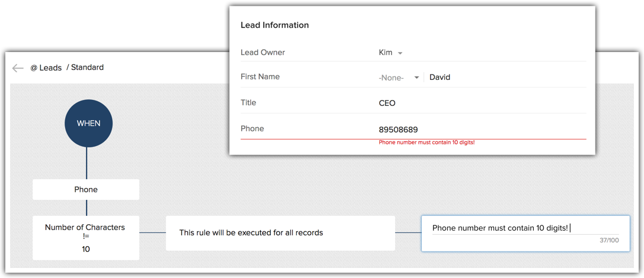Click the Title label in the form
This screenshot has width=644, height=278.
click(248, 103)
